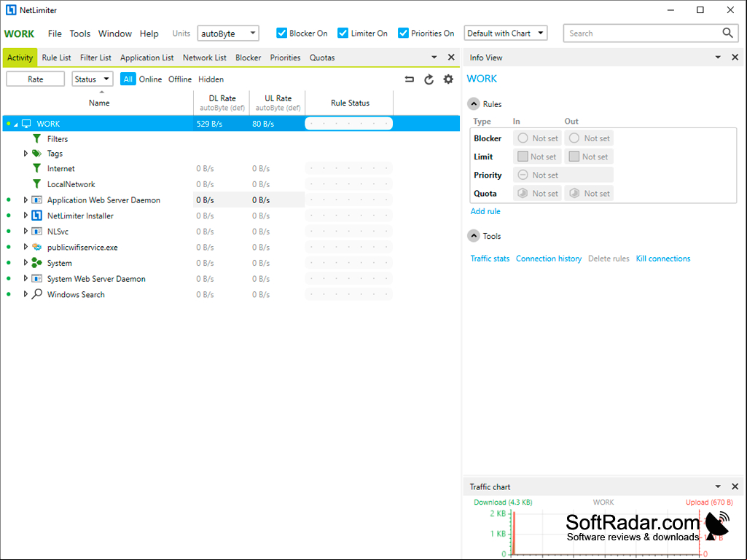Screen dimensions: 747x560
Task: Open the Window menu
Action: (x=115, y=33)
